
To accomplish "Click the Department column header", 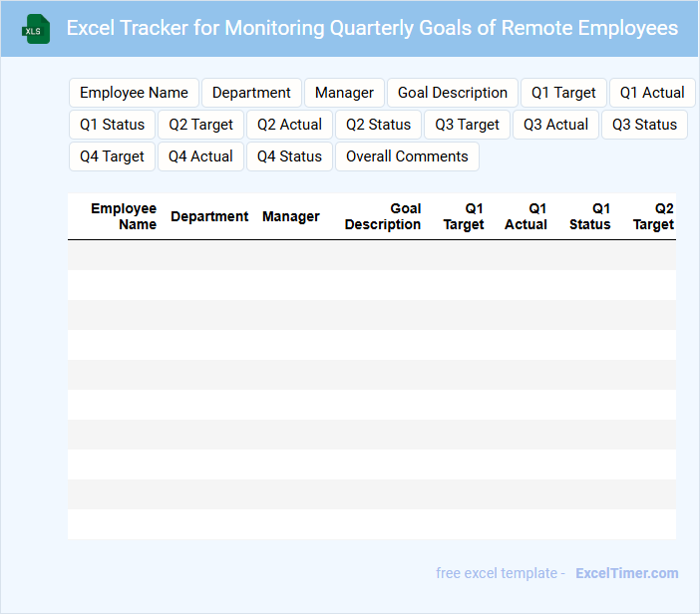I will point(209,216).
